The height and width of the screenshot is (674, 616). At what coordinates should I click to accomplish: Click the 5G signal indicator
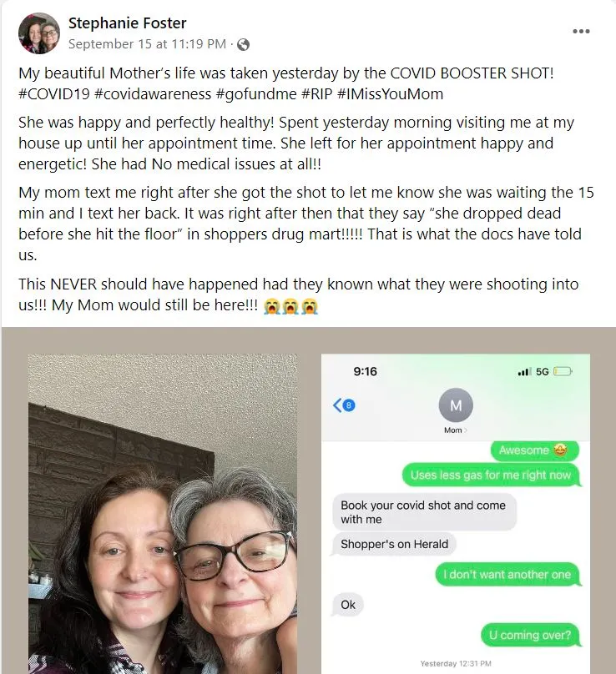pyautogui.click(x=542, y=371)
